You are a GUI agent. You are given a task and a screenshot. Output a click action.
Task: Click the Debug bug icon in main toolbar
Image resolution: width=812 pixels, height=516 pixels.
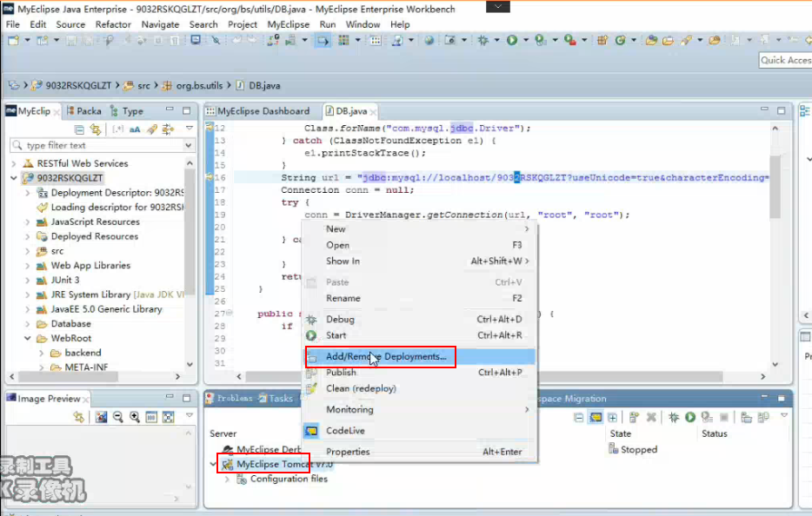(483, 40)
